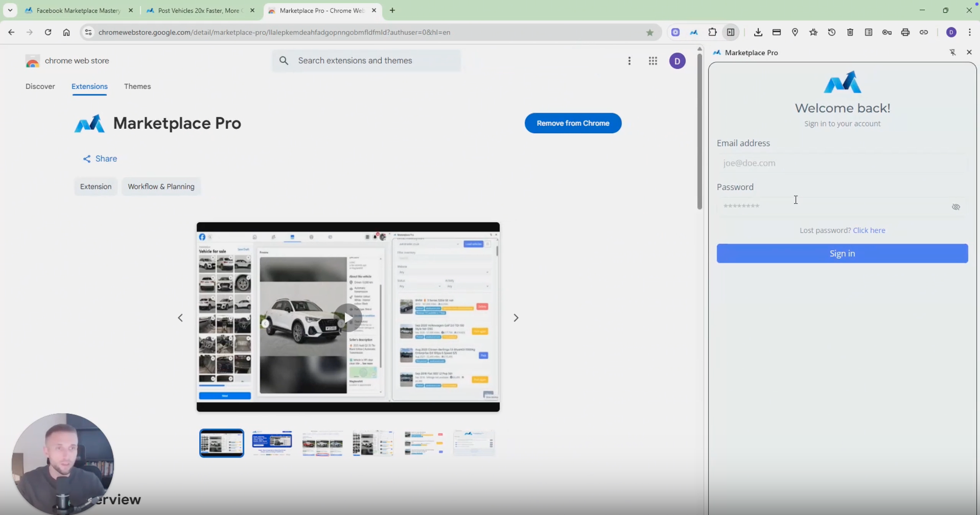The width and height of the screenshot is (980, 515).
Task: Toggle password visibility eye icon
Action: [x=956, y=207]
